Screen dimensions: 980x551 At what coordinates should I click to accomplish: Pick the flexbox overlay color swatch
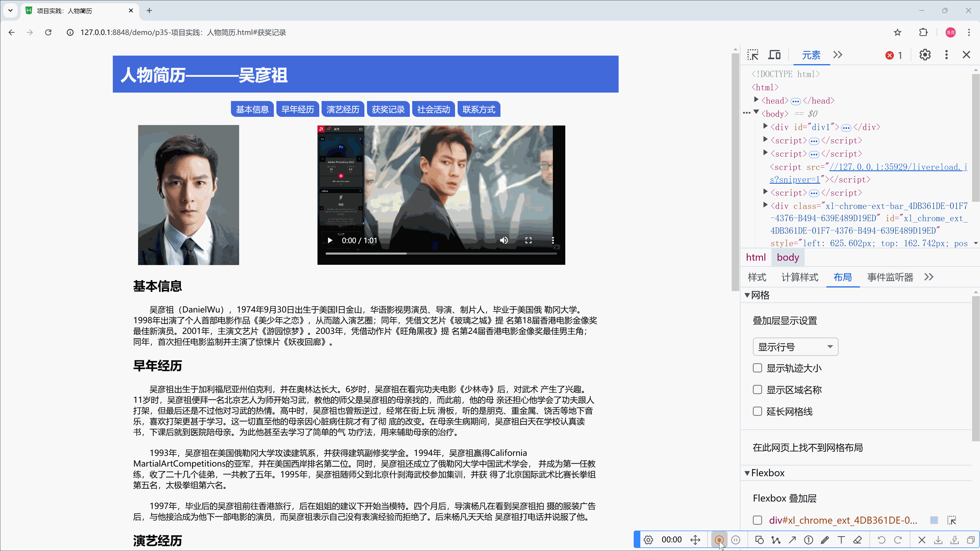(934, 520)
